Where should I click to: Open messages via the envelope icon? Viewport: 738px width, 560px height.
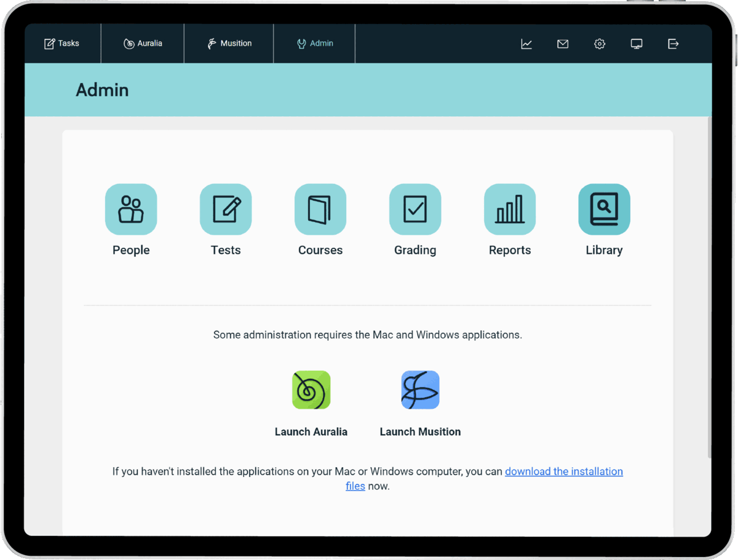point(563,44)
